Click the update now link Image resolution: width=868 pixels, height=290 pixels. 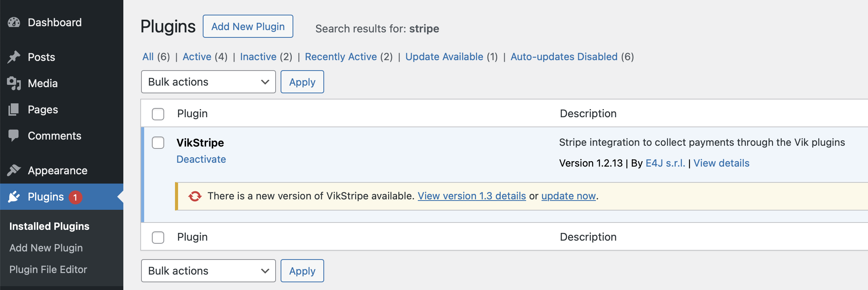[x=569, y=196]
